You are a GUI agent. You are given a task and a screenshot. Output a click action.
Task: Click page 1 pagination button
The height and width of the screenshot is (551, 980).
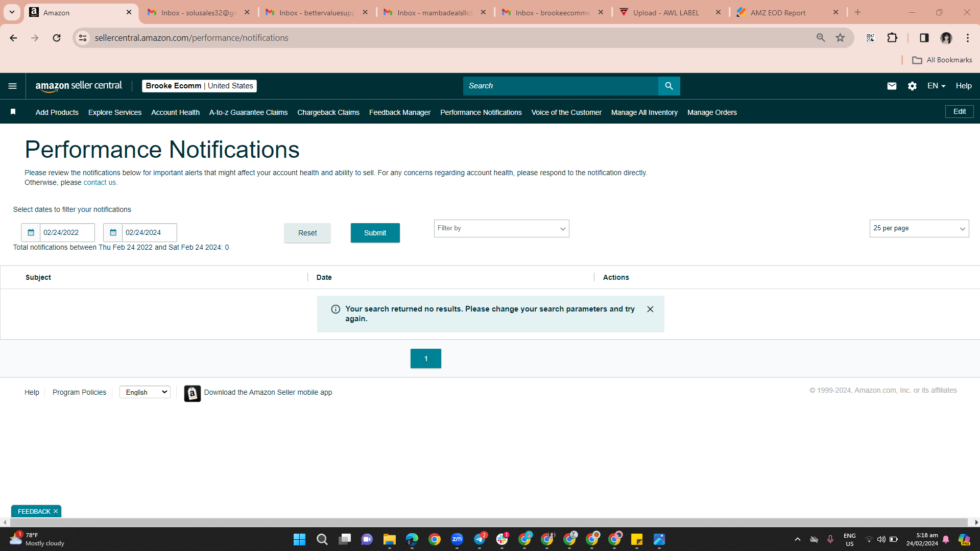[x=426, y=358]
